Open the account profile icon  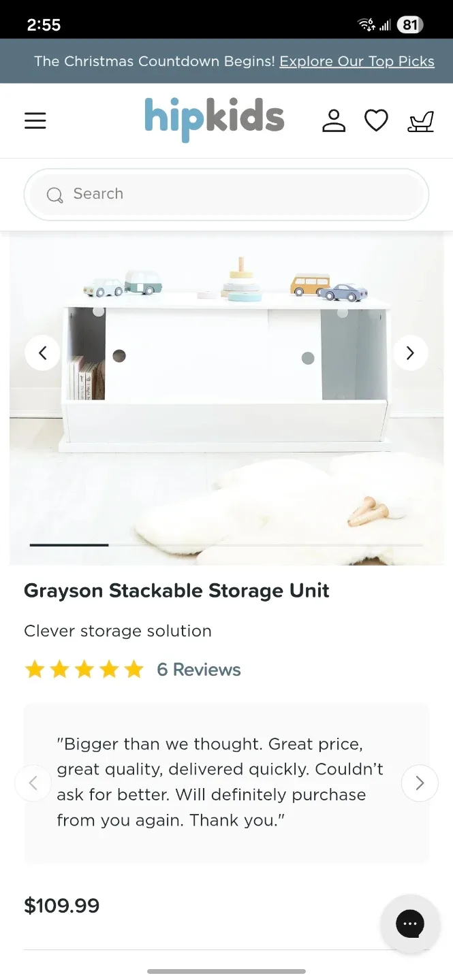coord(334,121)
